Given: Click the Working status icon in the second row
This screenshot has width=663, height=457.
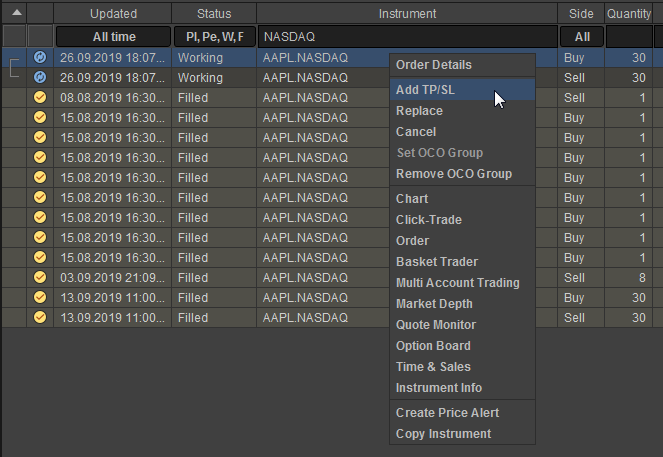Looking at the screenshot, I should pyautogui.click(x=40, y=78).
